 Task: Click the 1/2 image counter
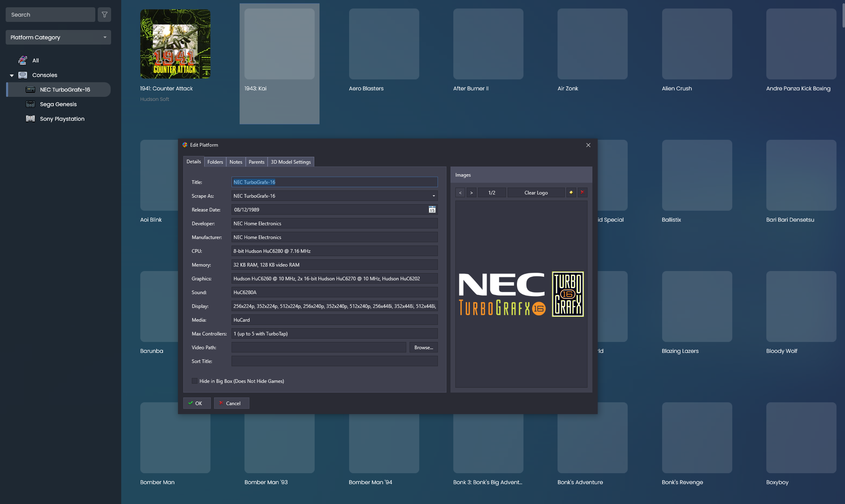click(x=492, y=192)
